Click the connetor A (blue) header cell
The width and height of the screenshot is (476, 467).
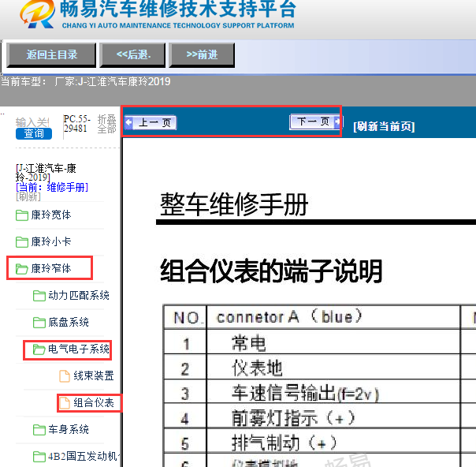(333, 317)
